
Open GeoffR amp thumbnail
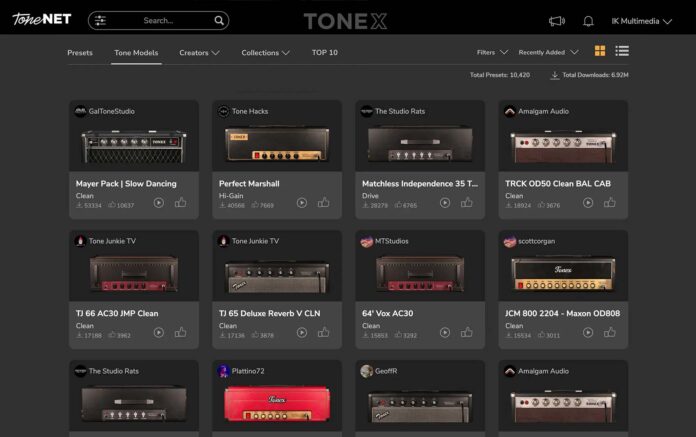coord(420,406)
